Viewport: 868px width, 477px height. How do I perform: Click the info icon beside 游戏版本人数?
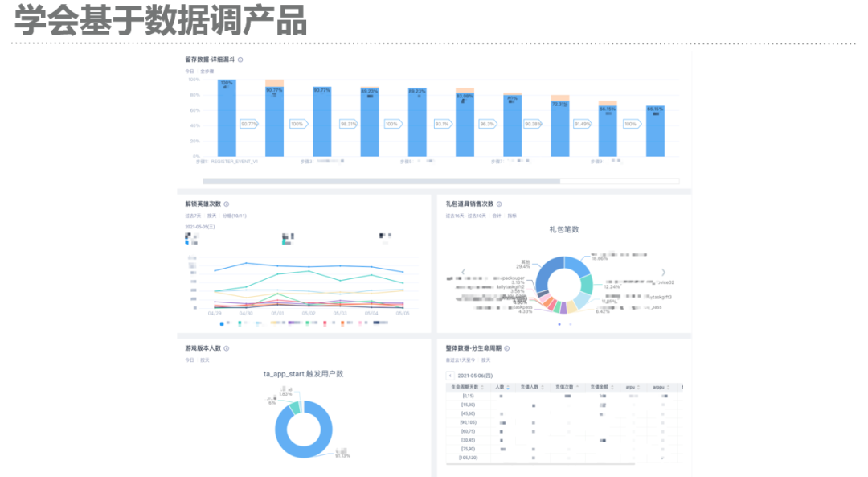pos(227,347)
